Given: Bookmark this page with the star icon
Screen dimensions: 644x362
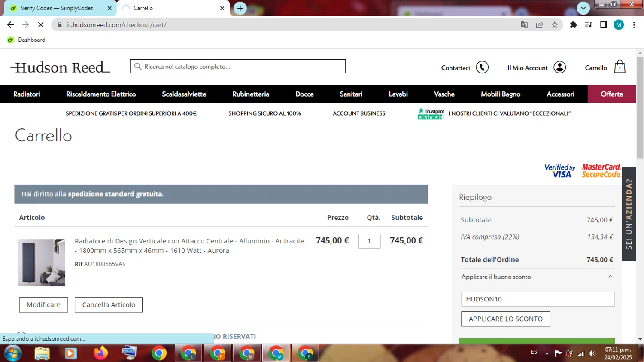Looking at the screenshot, I should coord(555,25).
